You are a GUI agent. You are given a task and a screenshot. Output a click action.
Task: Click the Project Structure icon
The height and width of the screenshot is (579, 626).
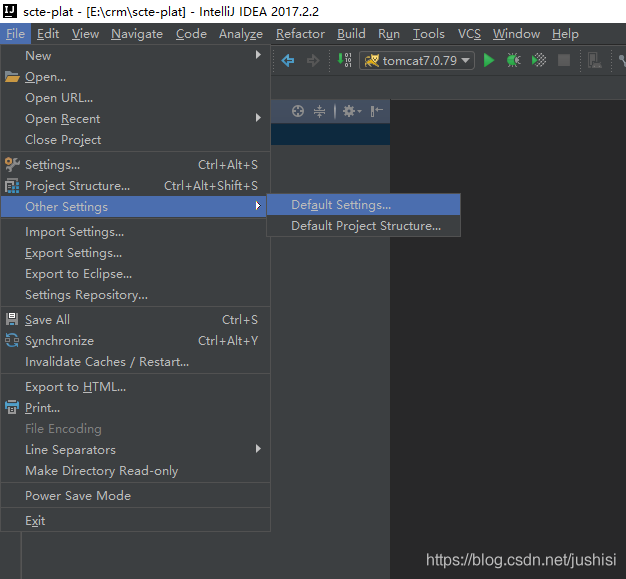(12, 186)
